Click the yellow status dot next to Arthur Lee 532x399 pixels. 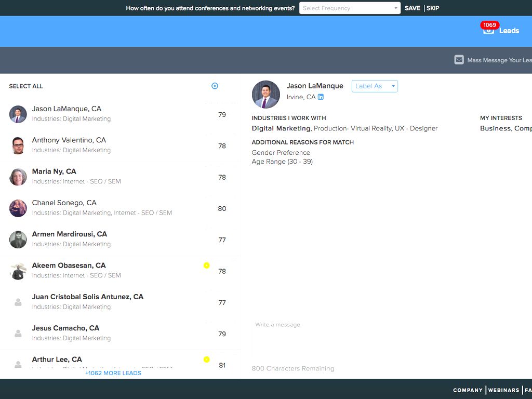(206, 360)
